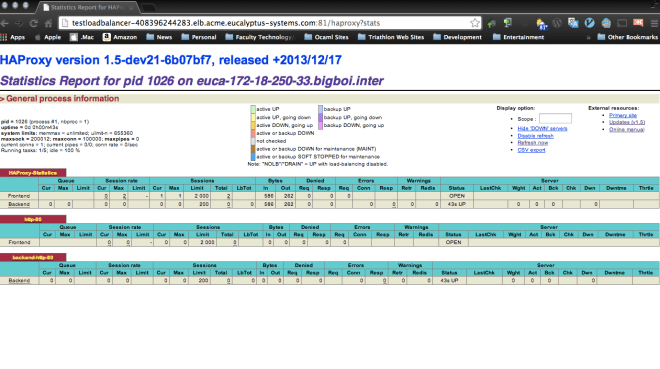Click the 'Statistics Report for pid 1026' heading
This screenshot has width=660, height=369.
192,81
